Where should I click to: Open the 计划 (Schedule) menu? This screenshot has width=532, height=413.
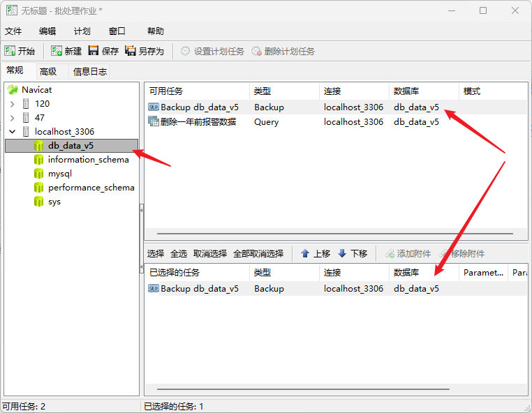pyautogui.click(x=82, y=31)
